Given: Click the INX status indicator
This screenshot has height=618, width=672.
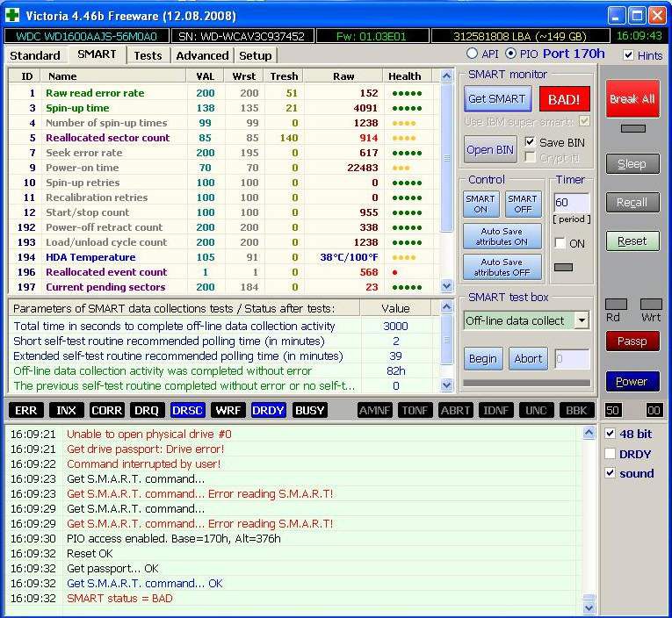Looking at the screenshot, I should point(66,410).
